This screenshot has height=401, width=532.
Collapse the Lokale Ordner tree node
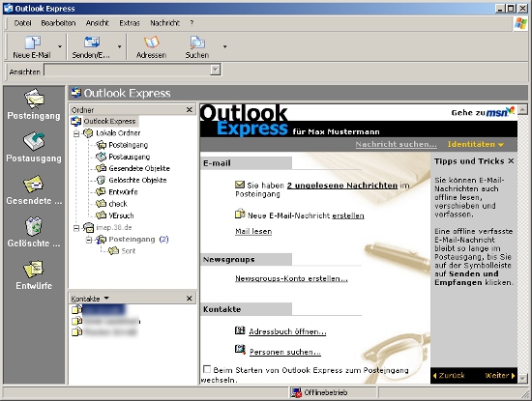pos(76,133)
